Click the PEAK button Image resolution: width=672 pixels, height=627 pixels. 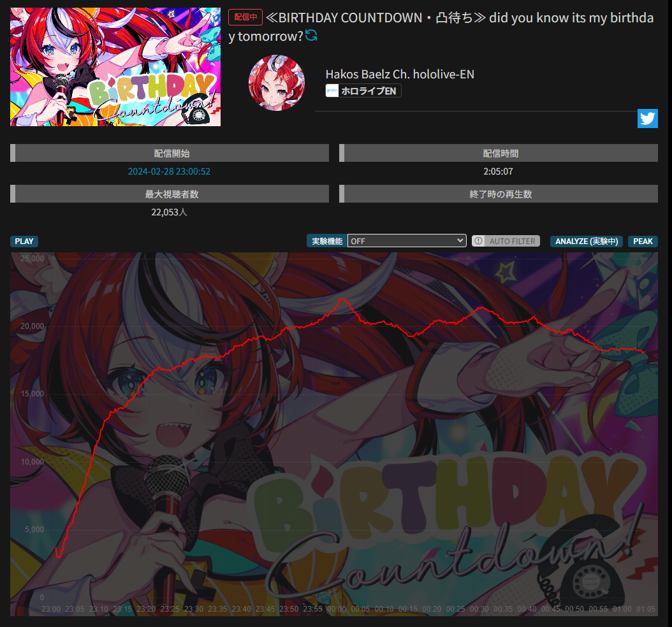coord(643,241)
